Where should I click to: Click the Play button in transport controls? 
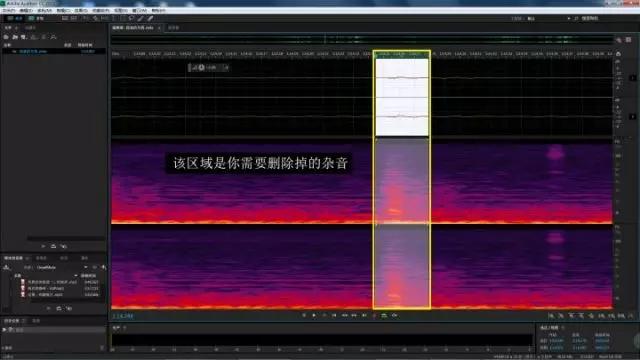tap(314, 315)
